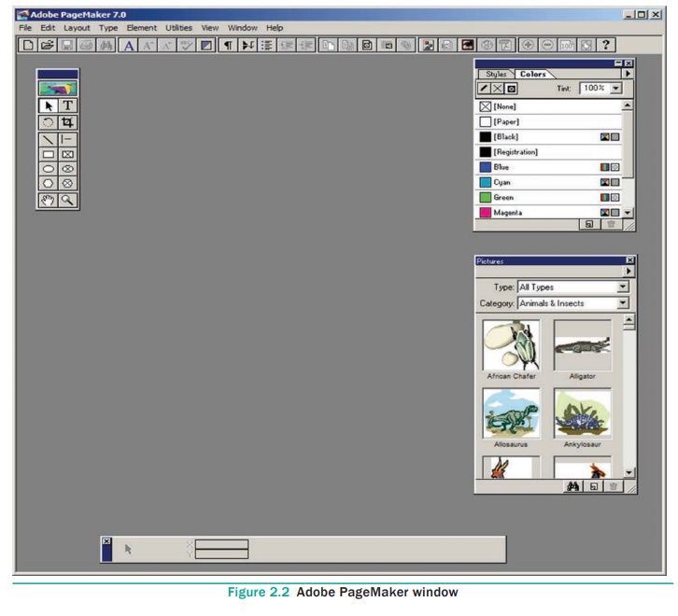
Task: Click the Find binoculars toolbar icon
Action: (106, 45)
